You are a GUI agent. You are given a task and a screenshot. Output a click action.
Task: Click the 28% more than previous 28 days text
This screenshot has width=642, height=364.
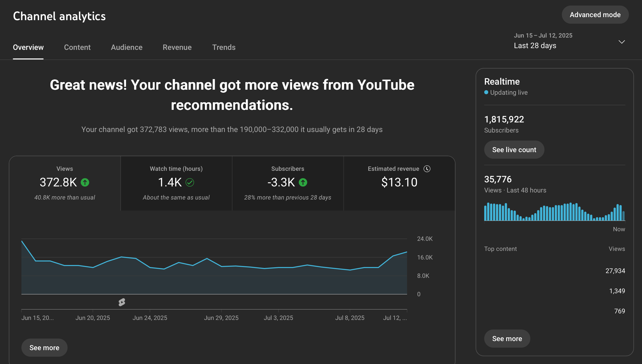point(288,197)
